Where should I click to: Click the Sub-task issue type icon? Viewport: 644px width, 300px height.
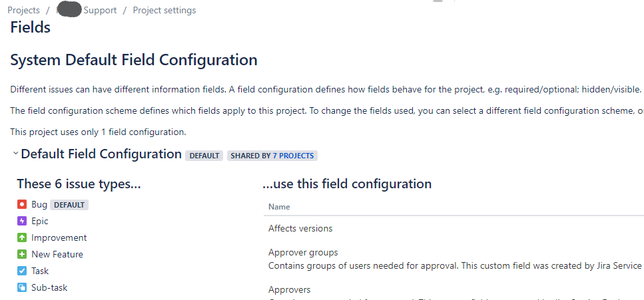click(x=22, y=287)
